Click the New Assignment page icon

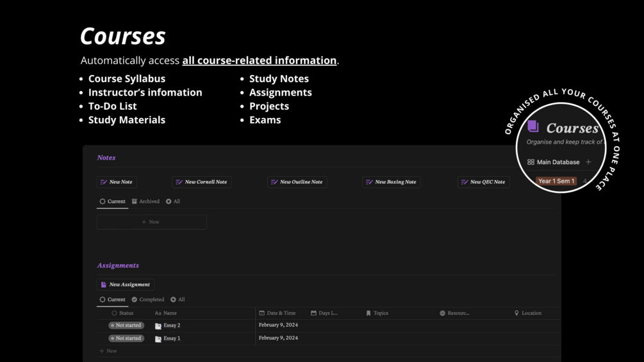[x=104, y=284]
